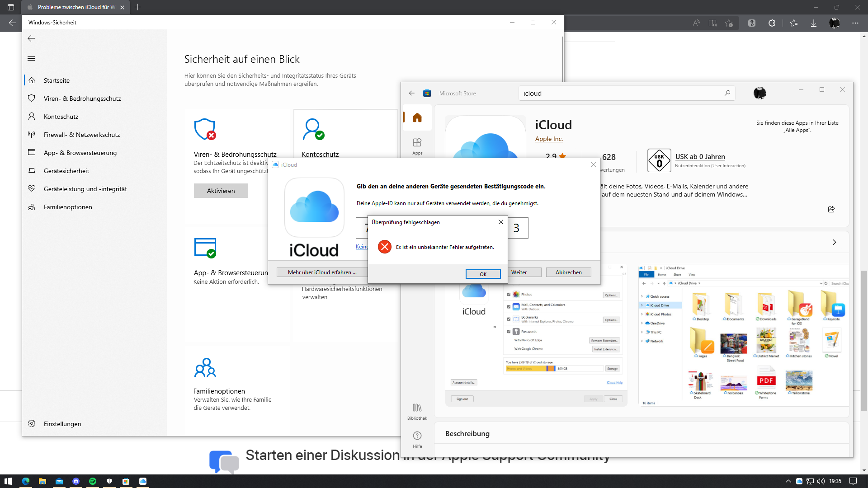The height and width of the screenshot is (488, 868).
Task: Click the Abbrechen button in iCloud
Action: click(568, 272)
